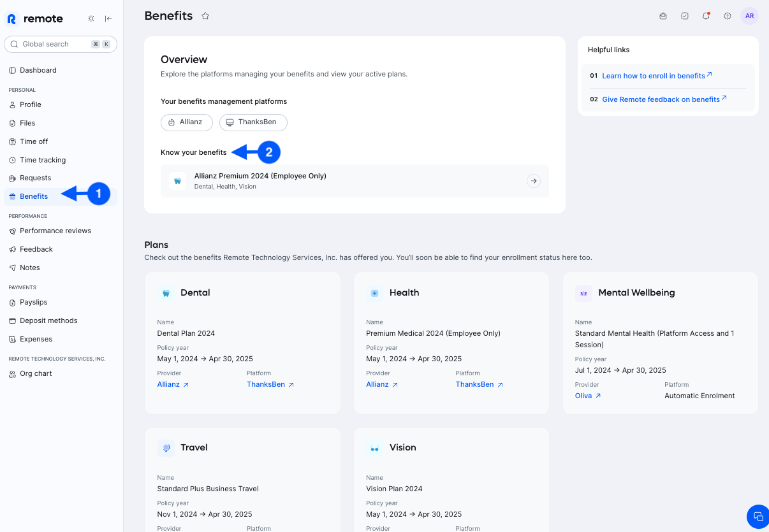Click the Mental Wellbeing card heading
The height and width of the screenshot is (532, 769).
coord(636,293)
